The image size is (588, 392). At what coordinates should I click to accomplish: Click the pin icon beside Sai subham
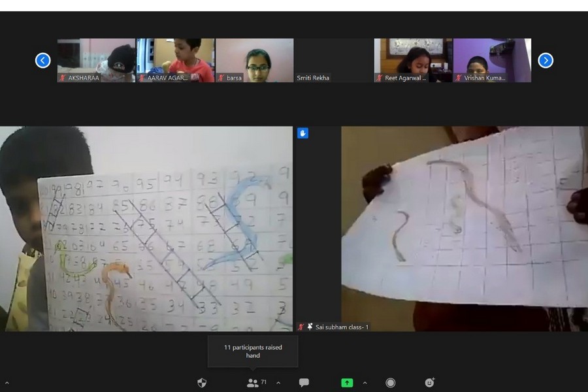click(x=310, y=327)
